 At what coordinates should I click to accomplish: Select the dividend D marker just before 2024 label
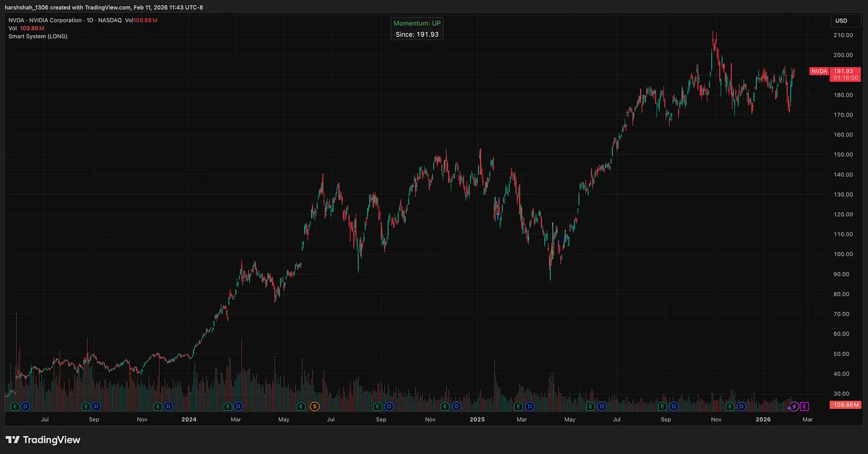click(168, 406)
